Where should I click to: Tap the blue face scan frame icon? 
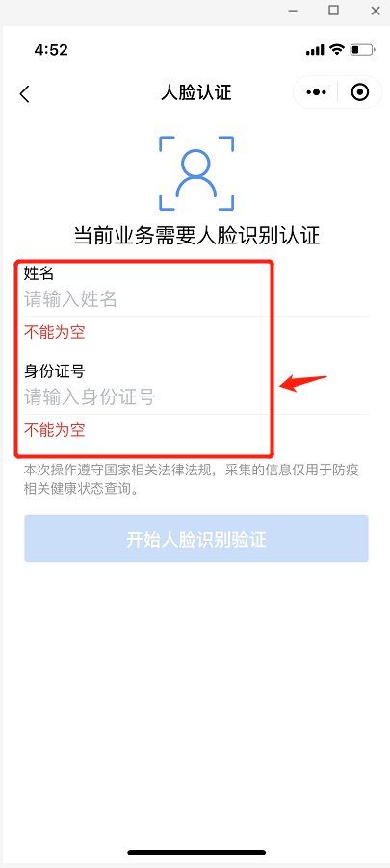196,172
